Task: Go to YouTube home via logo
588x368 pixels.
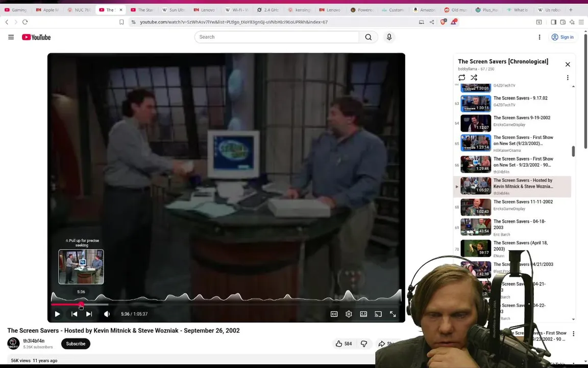Action: (x=36, y=37)
